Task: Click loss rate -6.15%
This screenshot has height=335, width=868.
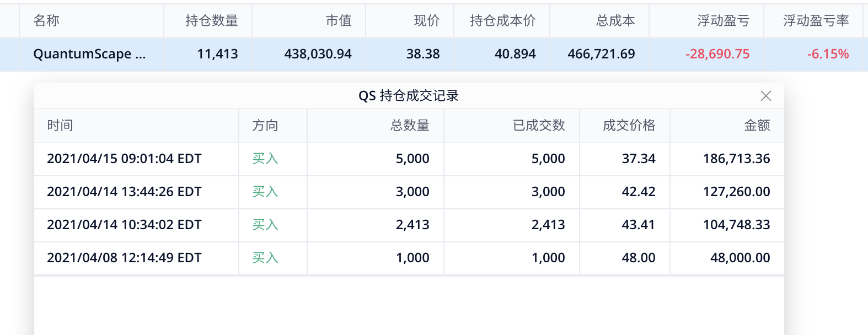Action: pos(828,54)
